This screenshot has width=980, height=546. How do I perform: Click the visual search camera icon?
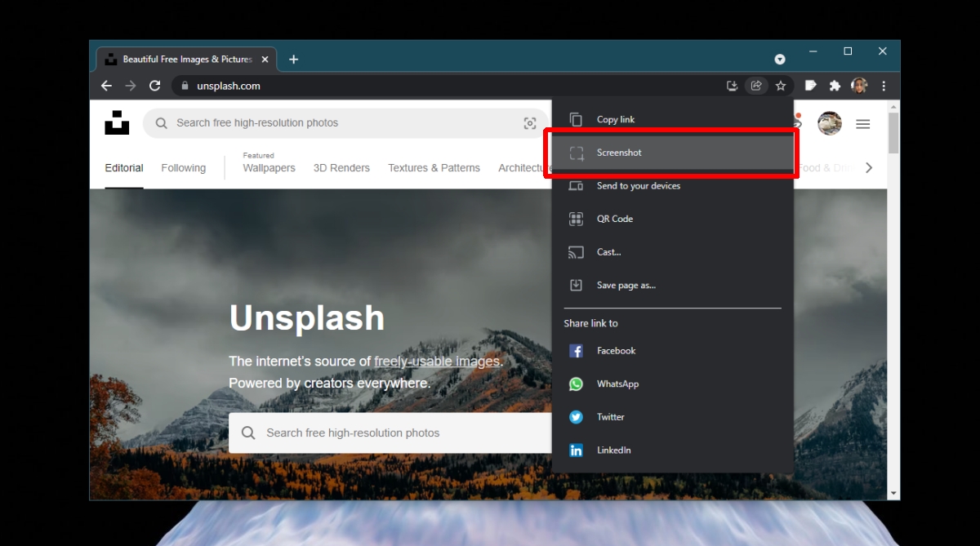(x=530, y=123)
